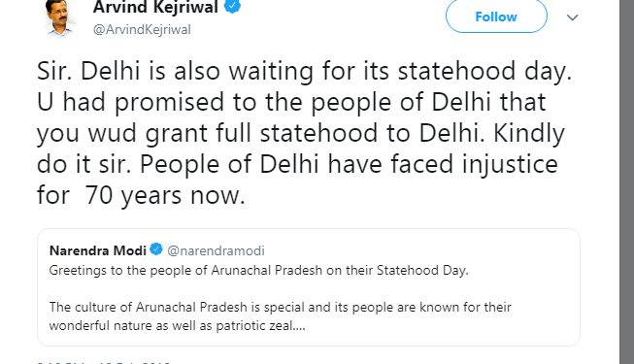Open the quoted tweet's Statehood Day greeting line
Viewport: 634px width, 364px height.
(x=259, y=270)
